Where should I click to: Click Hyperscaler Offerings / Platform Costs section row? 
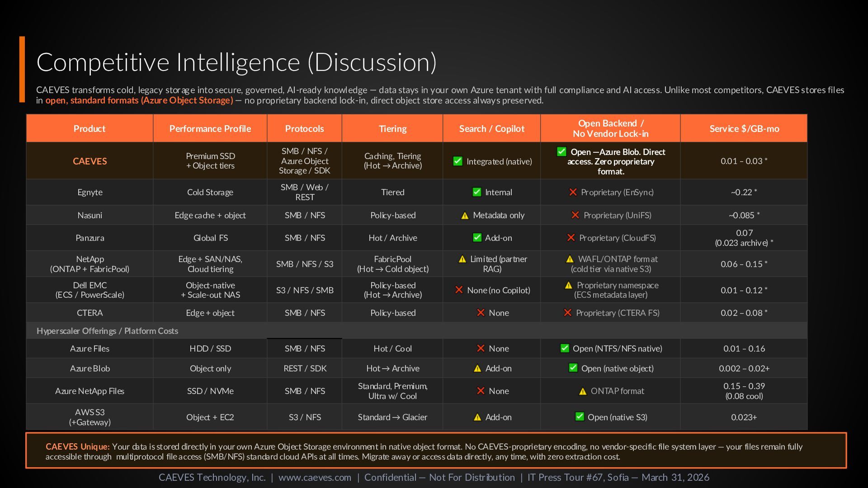pyautogui.click(x=108, y=331)
